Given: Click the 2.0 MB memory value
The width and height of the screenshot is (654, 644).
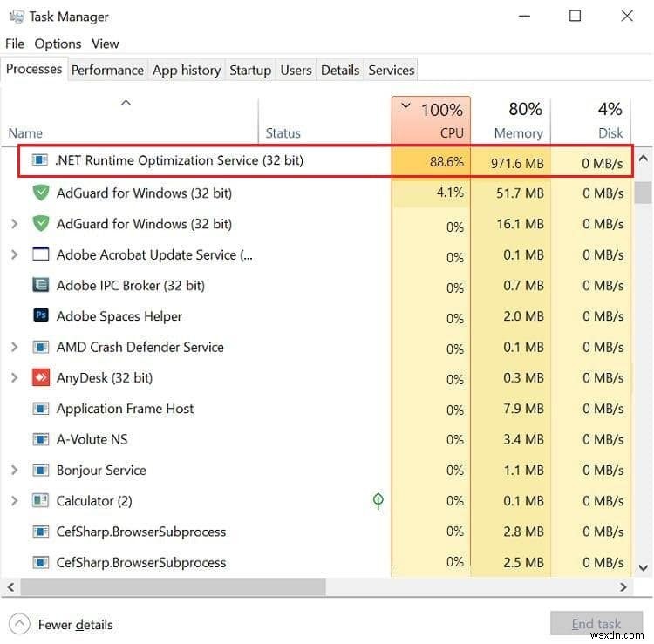Looking at the screenshot, I should 523,316.
